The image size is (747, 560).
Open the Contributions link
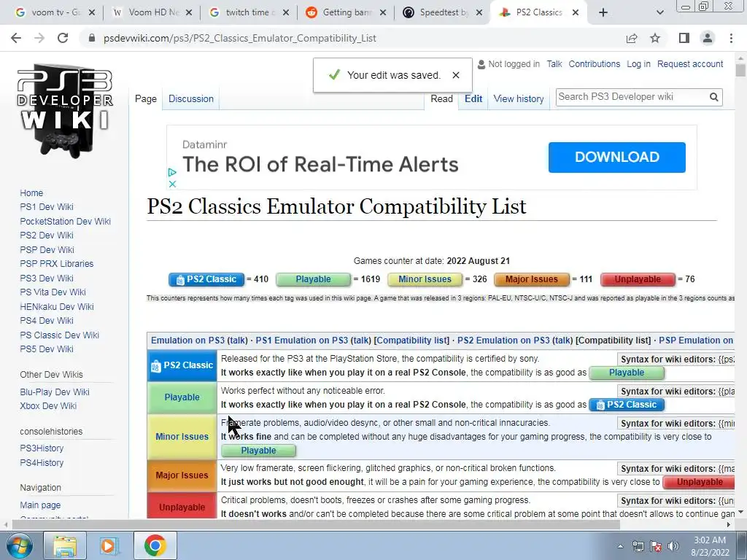tap(594, 64)
